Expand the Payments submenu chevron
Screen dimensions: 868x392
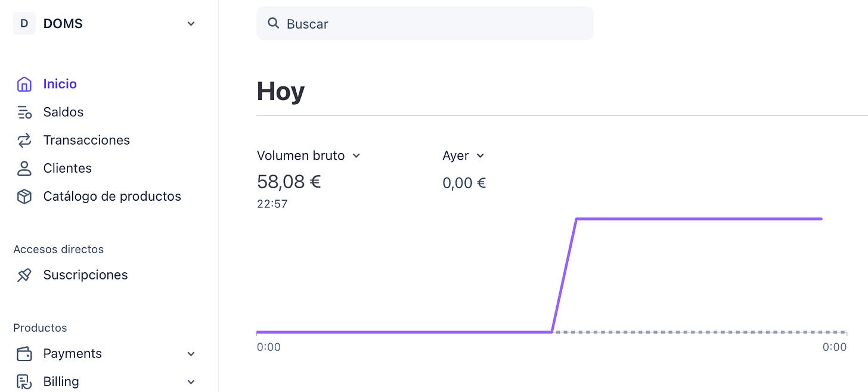coord(191,354)
